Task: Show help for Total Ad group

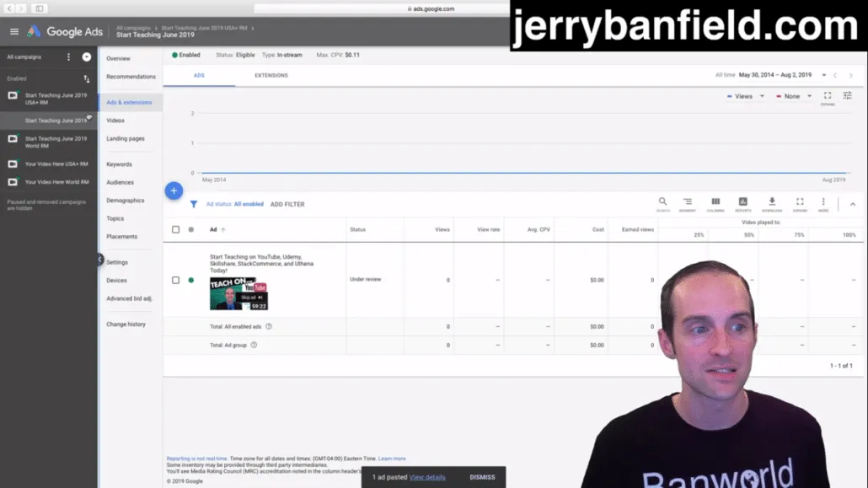Action: [x=255, y=345]
